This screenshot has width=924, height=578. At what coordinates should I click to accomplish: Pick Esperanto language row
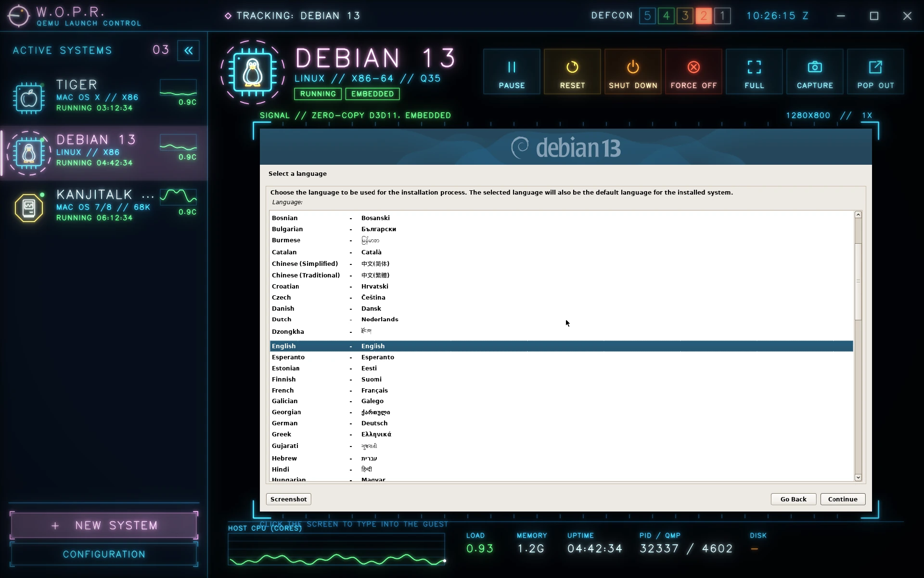tap(561, 357)
